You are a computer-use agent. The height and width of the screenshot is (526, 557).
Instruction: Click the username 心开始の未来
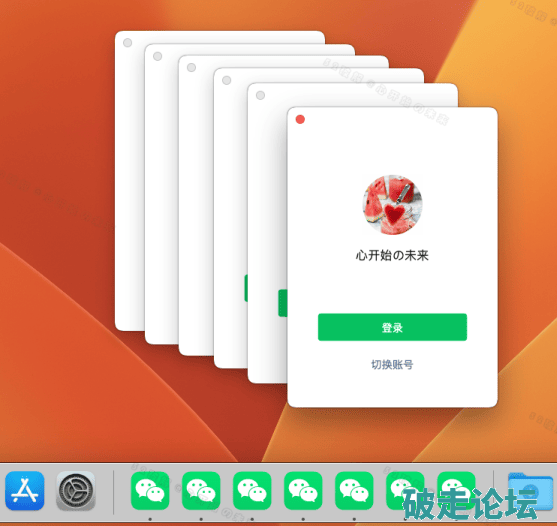(392, 255)
